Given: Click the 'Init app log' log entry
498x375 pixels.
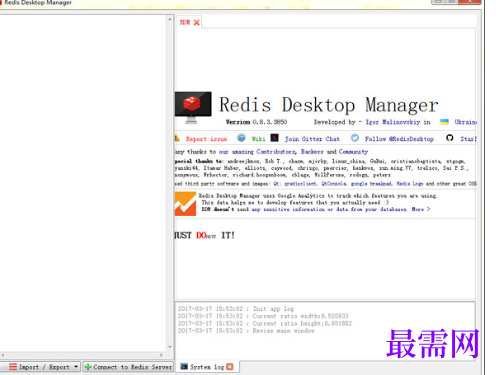Looking at the screenshot, I should pos(236,309).
